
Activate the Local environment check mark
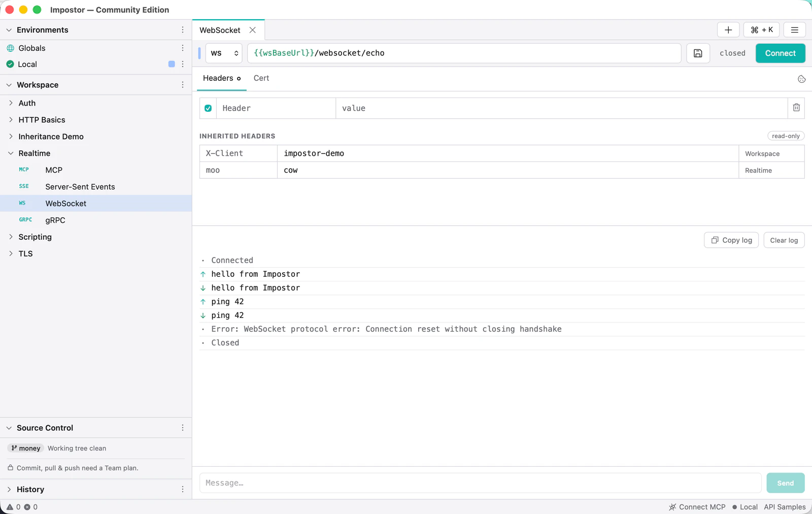tap(10, 64)
